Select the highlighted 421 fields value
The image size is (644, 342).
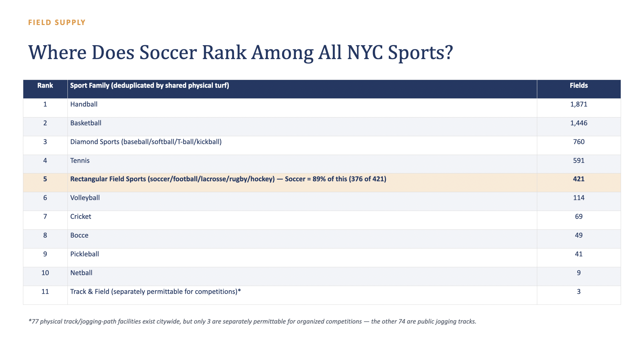(x=579, y=179)
